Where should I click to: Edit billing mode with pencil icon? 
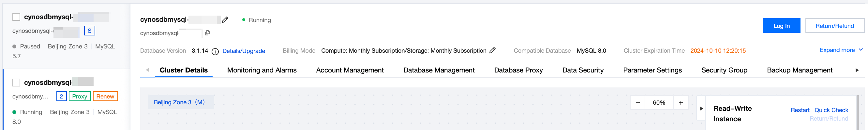493,50
